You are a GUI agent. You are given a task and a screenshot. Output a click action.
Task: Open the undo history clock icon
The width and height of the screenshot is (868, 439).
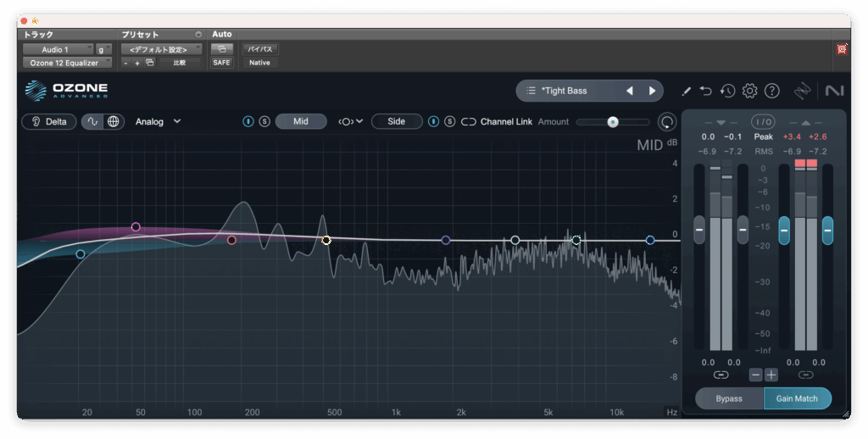(727, 91)
